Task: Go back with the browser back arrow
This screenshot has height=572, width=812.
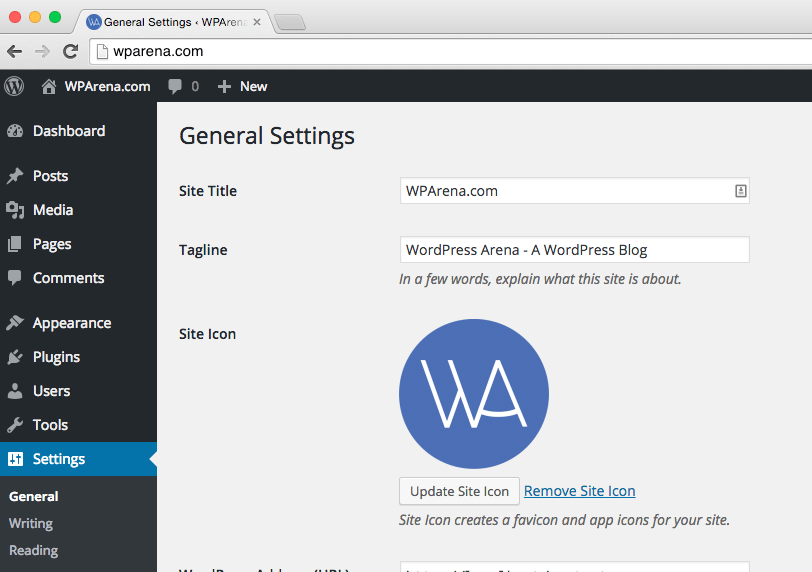Action: click(14, 51)
